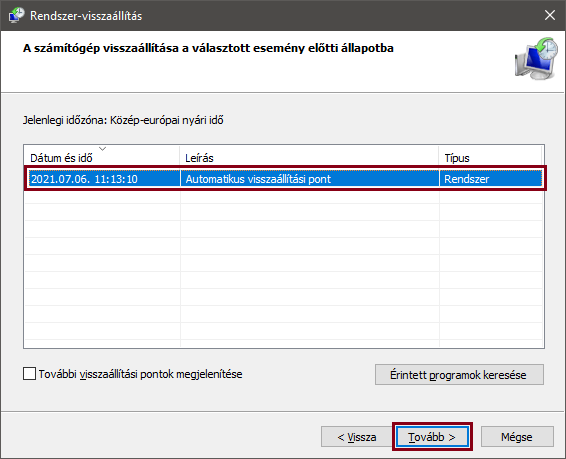Viewport: 566px width, 459px height.
Task: Cancel with the Mégse button
Action: [x=517, y=437]
